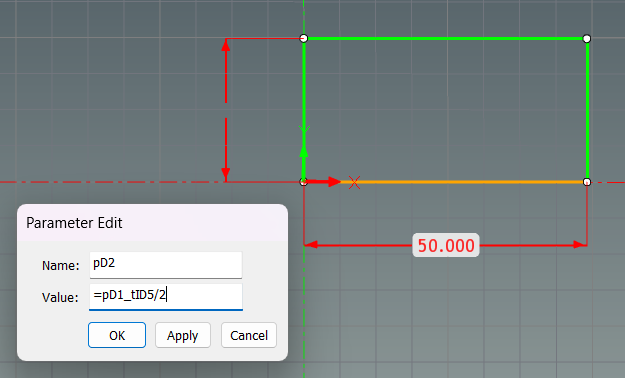Click the red X-axis arrow head
625x378 pixels.
click(x=334, y=182)
